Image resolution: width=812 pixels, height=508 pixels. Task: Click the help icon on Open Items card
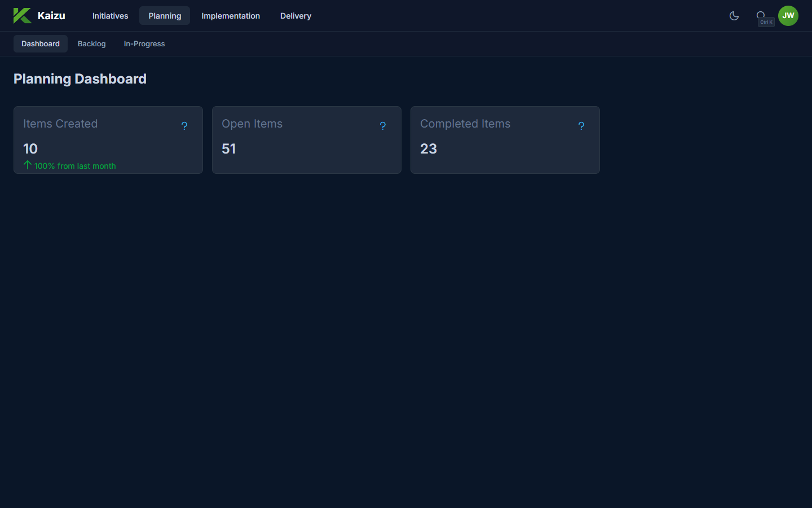point(383,126)
